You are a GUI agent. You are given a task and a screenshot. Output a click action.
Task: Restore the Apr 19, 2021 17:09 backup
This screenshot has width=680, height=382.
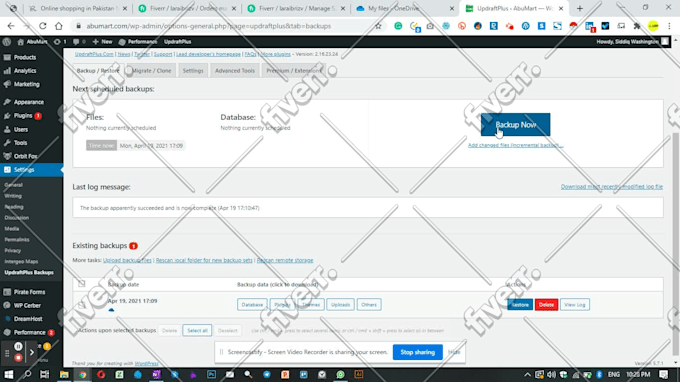[520, 304]
